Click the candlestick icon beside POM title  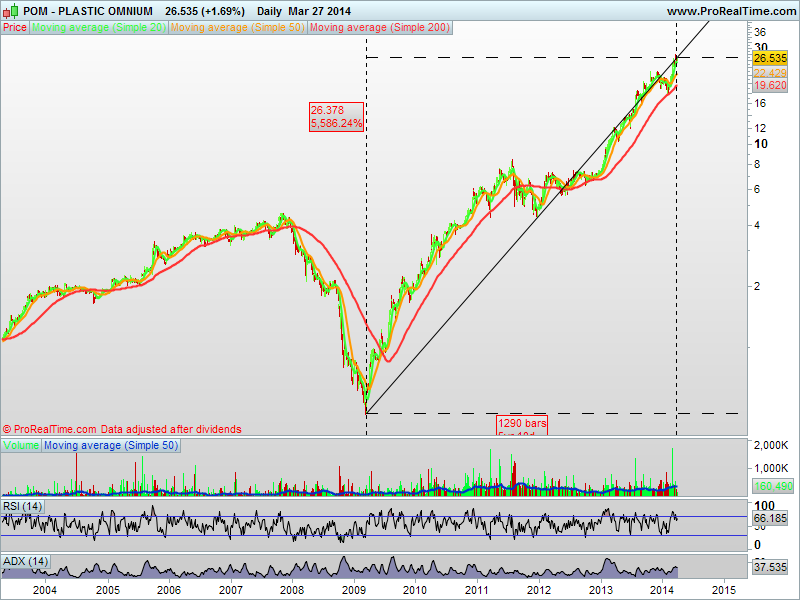(10, 11)
